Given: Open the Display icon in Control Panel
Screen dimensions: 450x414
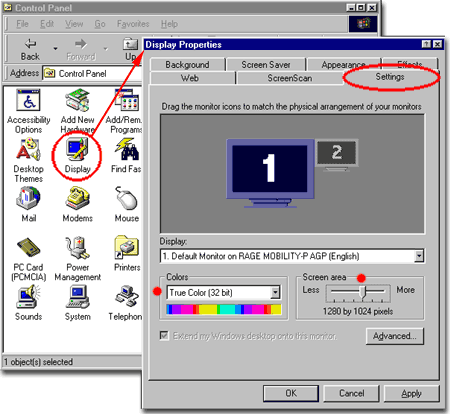Looking at the screenshot, I should coord(77,156).
